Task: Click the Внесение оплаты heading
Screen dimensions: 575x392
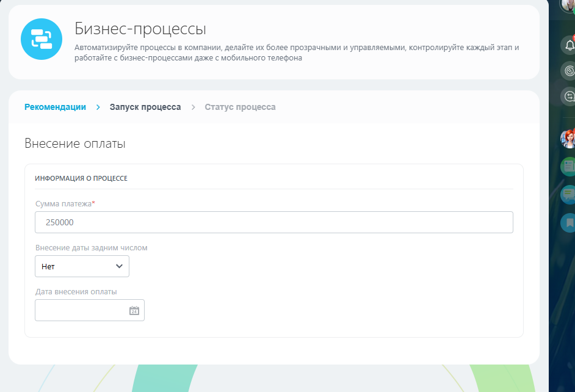Action: pyautogui.click(x=75, y=143)
